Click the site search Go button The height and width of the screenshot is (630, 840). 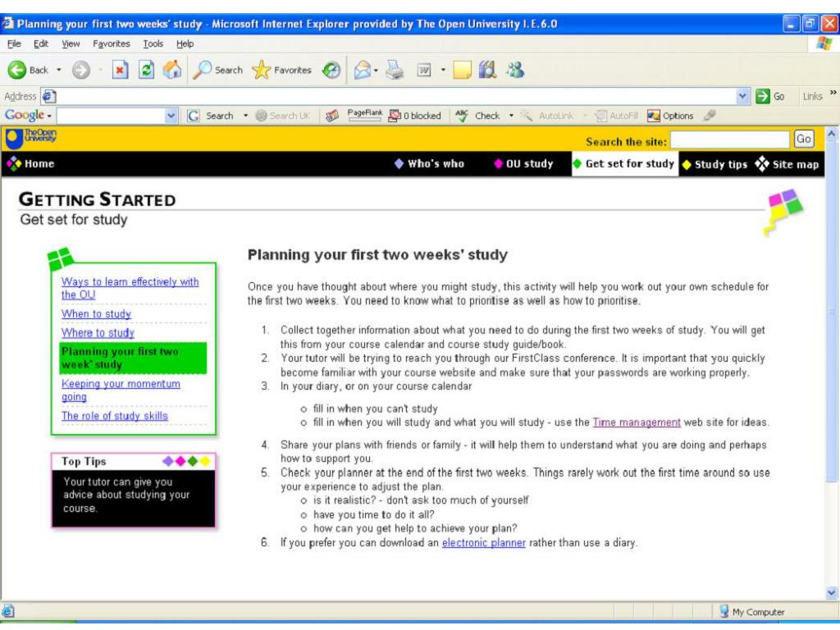[804, 139]
